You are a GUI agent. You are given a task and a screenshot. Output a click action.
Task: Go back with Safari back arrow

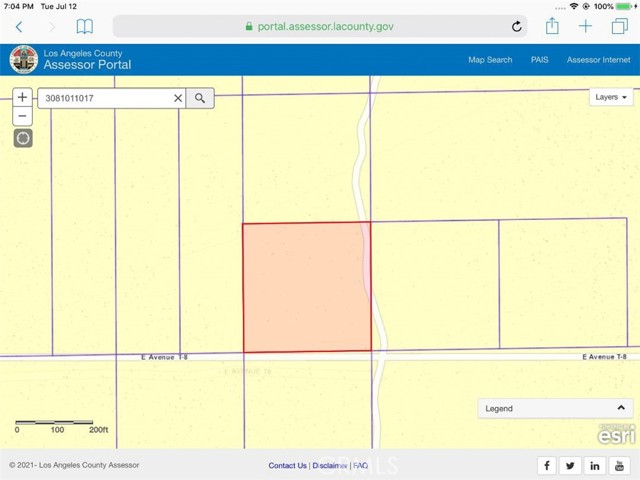[x=19, y=27]
